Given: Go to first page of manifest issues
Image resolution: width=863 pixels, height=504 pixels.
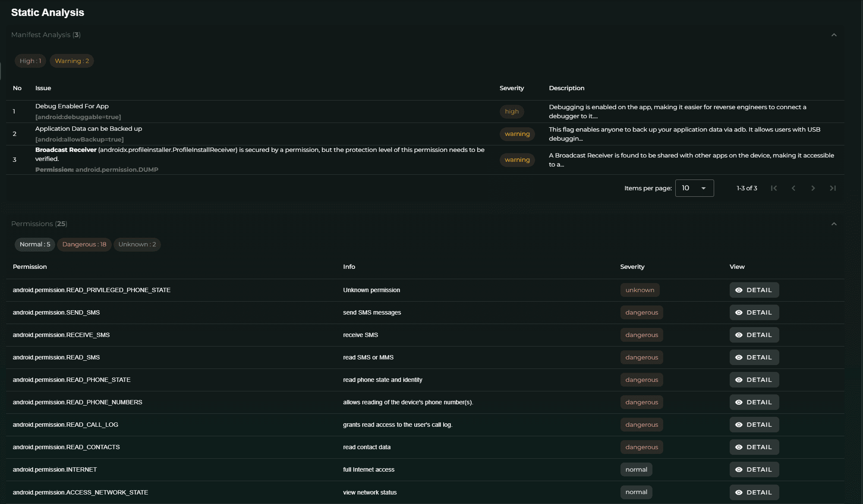Looking at the screenshot, I should [x=774, y=188].
